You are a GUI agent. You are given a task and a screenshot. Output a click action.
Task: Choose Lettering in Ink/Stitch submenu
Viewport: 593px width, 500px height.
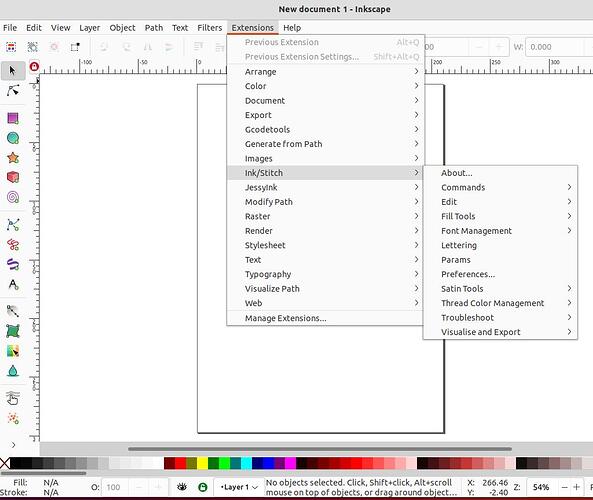pos(500,245)
